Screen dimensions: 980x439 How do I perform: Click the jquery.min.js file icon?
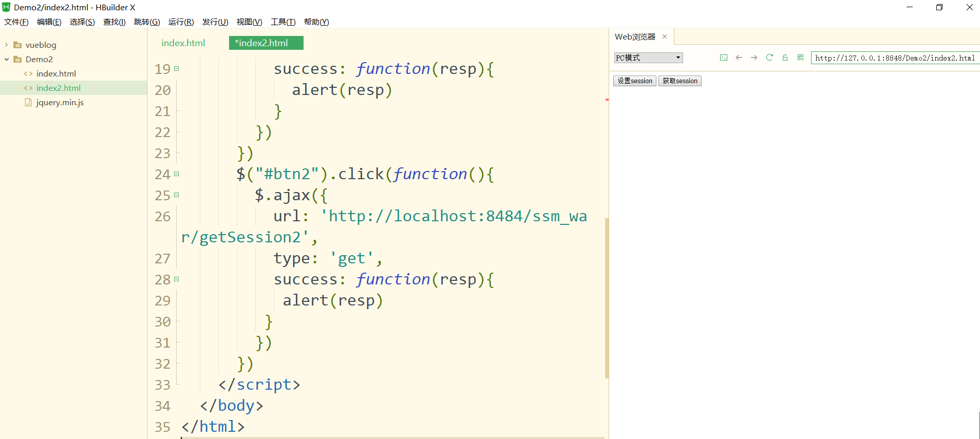click(x=28, y=102)
